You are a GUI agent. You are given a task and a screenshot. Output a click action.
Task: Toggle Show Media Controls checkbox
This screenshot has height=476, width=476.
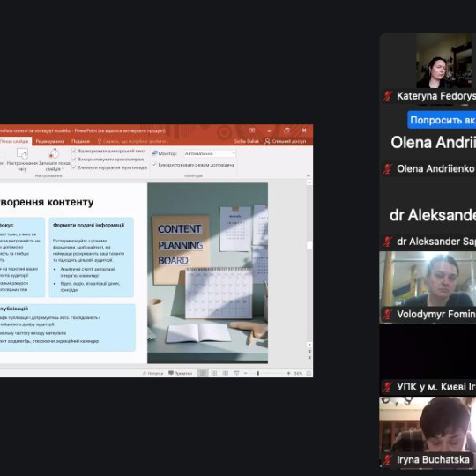tap(74, 167)
